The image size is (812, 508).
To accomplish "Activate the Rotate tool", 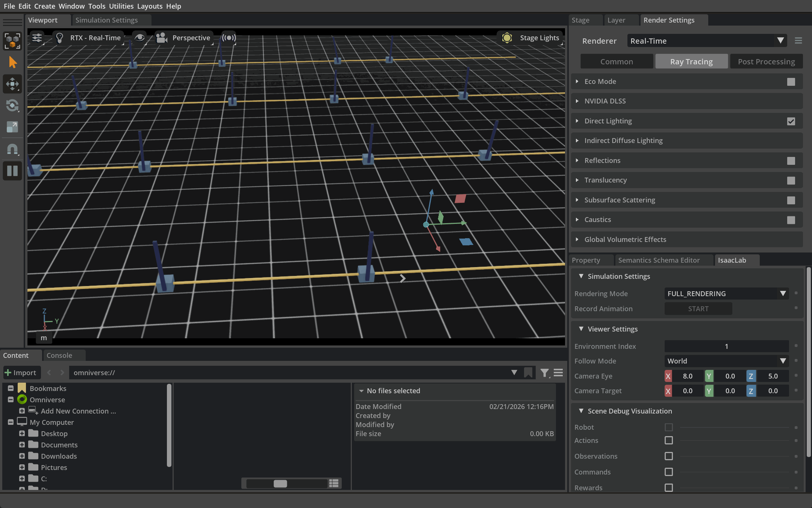I will 12,105.
